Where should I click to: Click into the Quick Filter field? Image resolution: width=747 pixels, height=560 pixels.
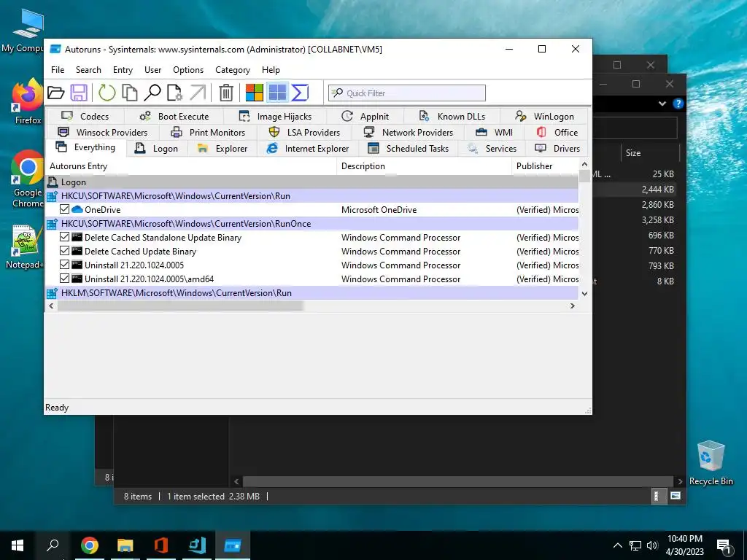407,93
